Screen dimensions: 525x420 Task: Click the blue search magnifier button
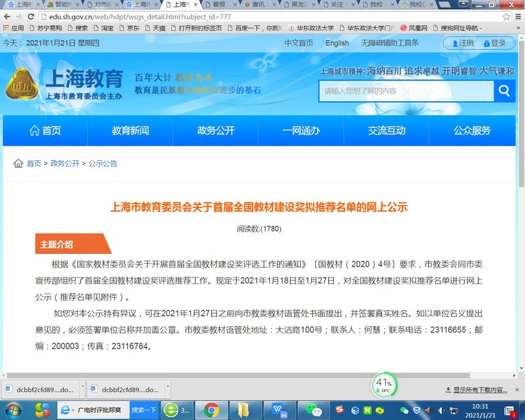click(503, 91)
